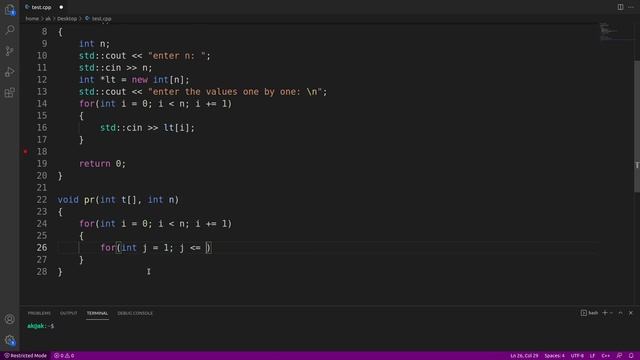The image size is (640, 360).
Task: Toggle the breakpoint on line 18
Action: 26,151
